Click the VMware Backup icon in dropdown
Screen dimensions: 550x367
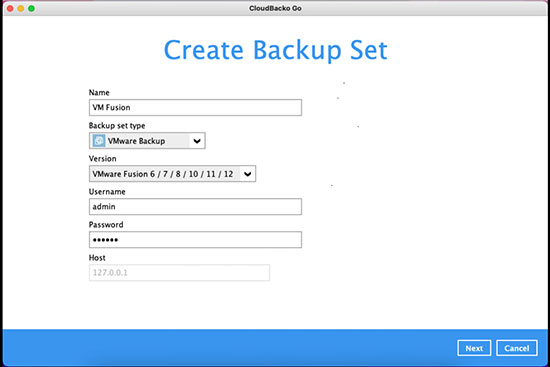tap(99, 141)
